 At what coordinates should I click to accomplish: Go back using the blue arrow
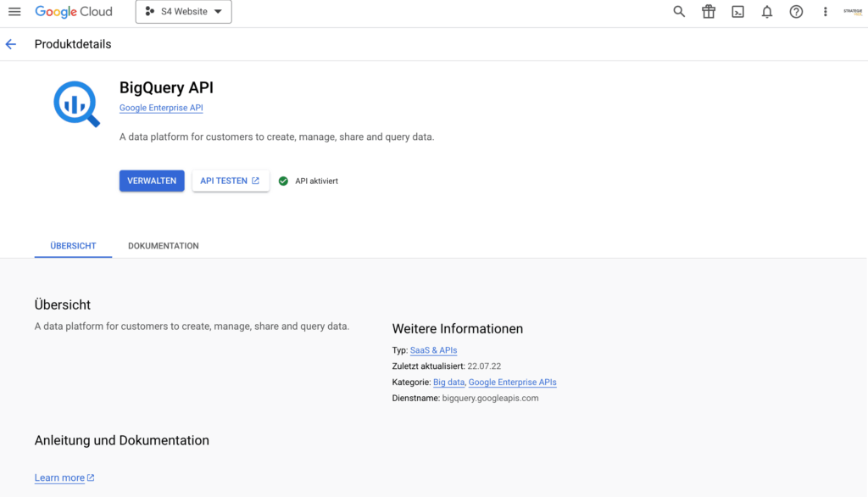point(11,44)
